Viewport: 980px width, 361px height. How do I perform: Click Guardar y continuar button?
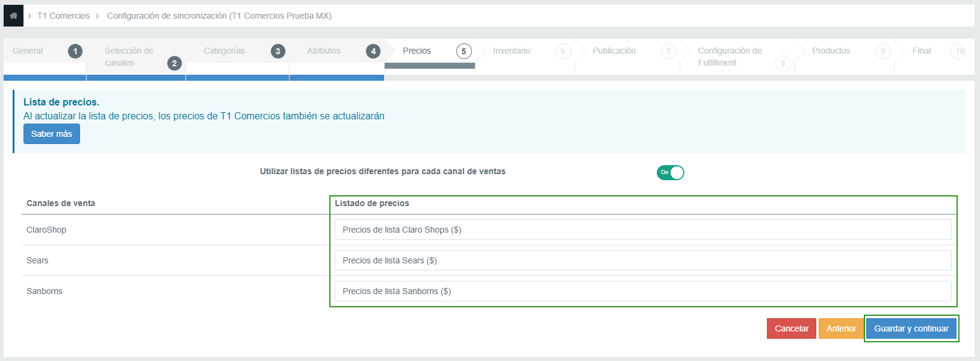click(x=911, y=328)
